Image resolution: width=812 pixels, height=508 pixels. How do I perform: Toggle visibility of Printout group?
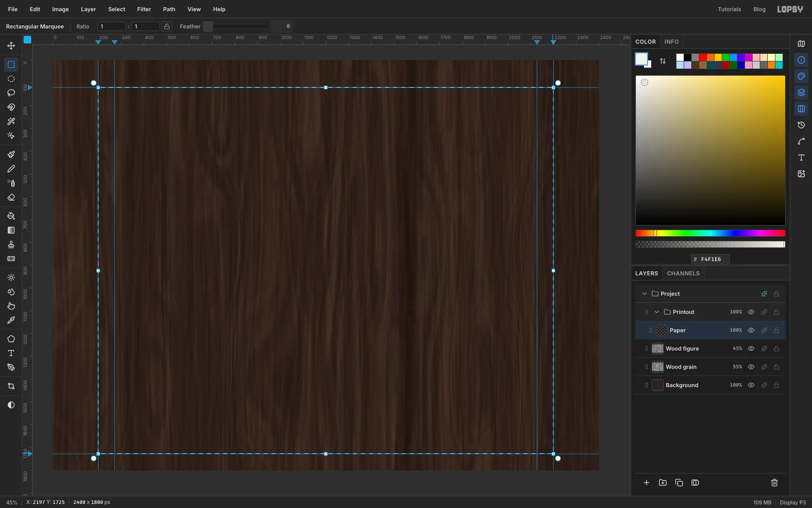pyautogui.click(x=751, y=312)
